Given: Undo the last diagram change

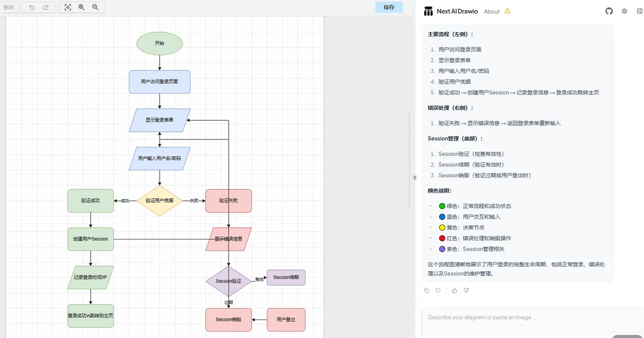Looking at the screenshot, I should pyautogui.click(x=32, y=7).
